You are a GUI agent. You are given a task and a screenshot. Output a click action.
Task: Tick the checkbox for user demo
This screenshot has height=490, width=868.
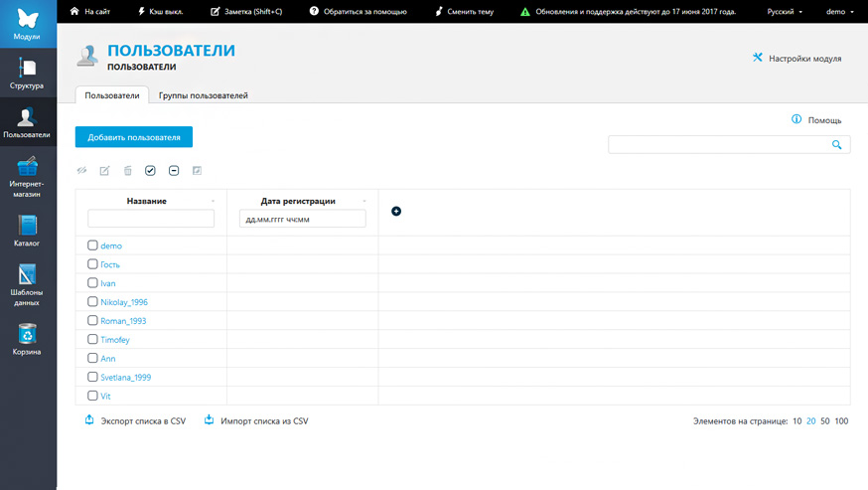(92, 245)
